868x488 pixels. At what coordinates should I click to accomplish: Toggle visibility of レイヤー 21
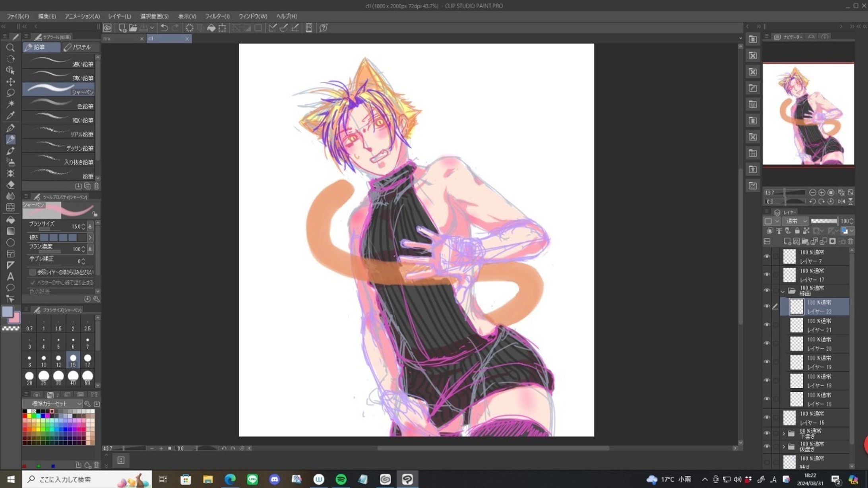click(767, 325)
